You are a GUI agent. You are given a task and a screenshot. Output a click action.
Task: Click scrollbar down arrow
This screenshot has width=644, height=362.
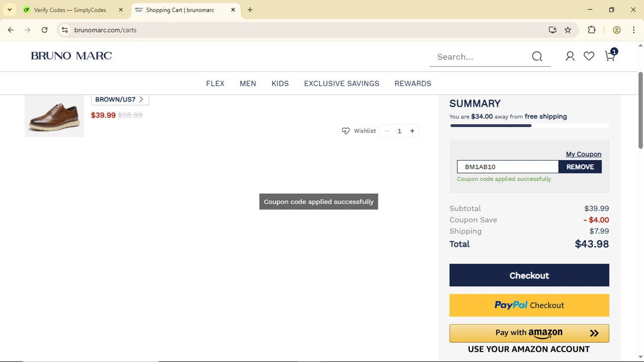(641, 357)
